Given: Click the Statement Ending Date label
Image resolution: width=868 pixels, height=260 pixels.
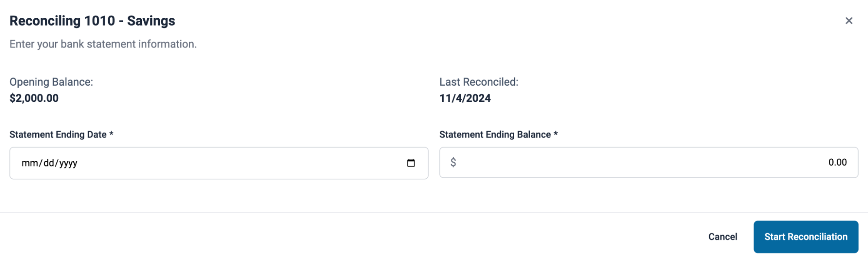Looking at the screenshot, I should (x=61, y=134).
